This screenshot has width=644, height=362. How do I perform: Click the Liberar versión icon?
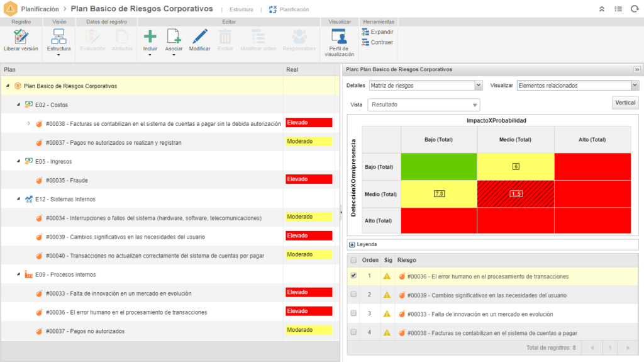21,37
